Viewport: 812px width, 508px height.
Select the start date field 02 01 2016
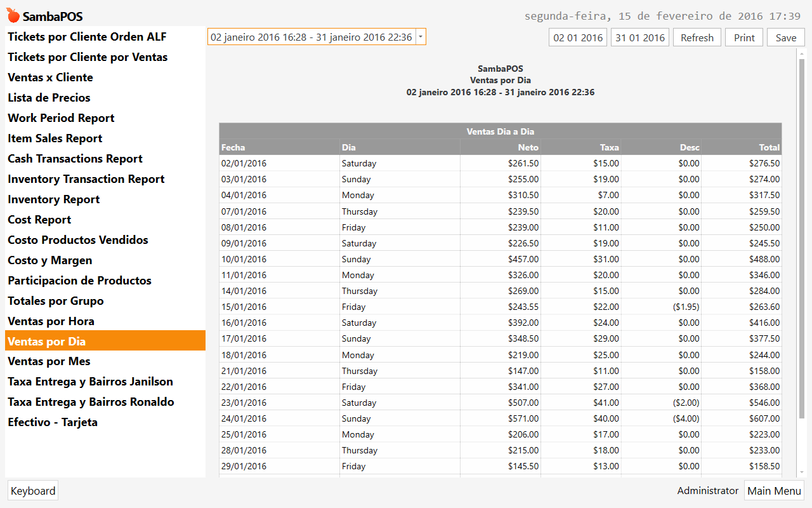click(578, 37)
